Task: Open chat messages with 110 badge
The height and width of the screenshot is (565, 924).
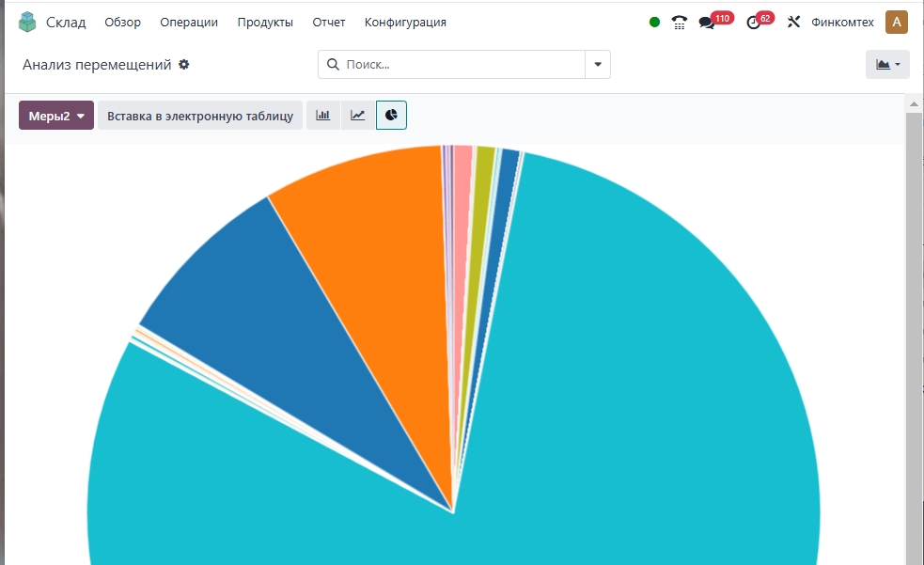Action: 707,23
